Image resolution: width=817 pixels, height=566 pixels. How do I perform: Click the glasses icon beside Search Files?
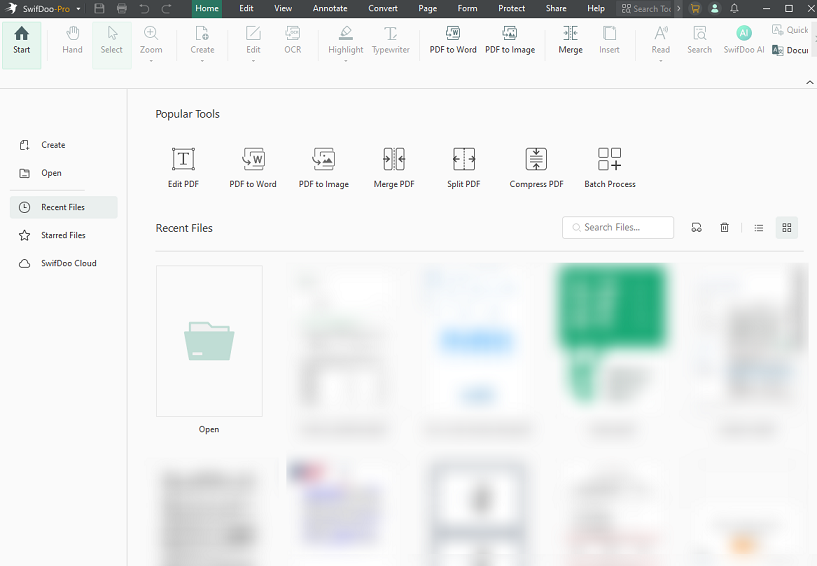tap(697, 228)
